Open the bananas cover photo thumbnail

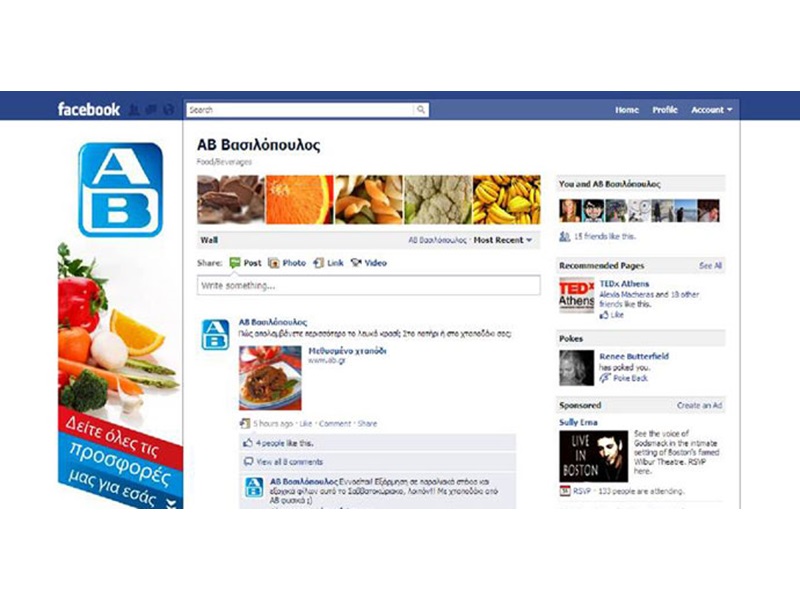(507, 199)
